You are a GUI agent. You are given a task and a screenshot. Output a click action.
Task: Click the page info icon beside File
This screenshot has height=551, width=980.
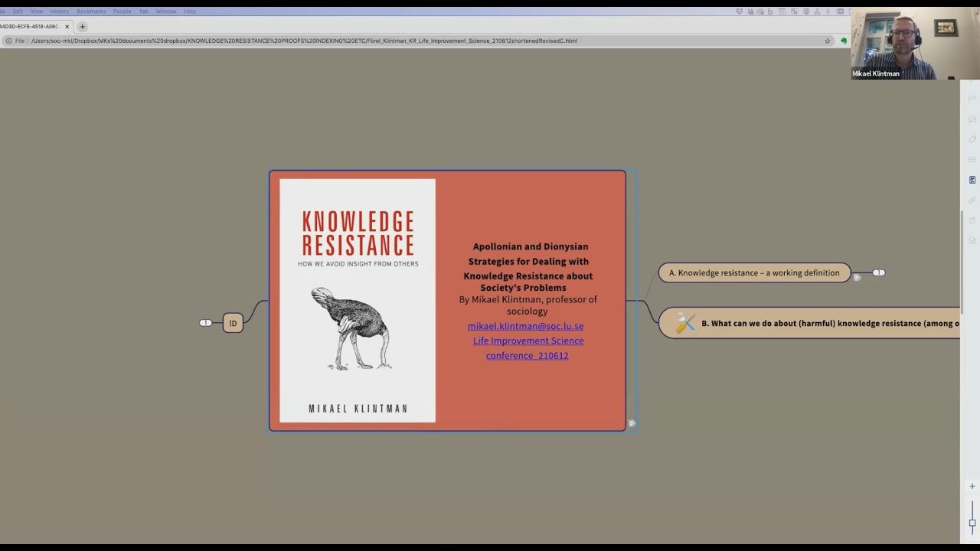[x=8, y=41]
